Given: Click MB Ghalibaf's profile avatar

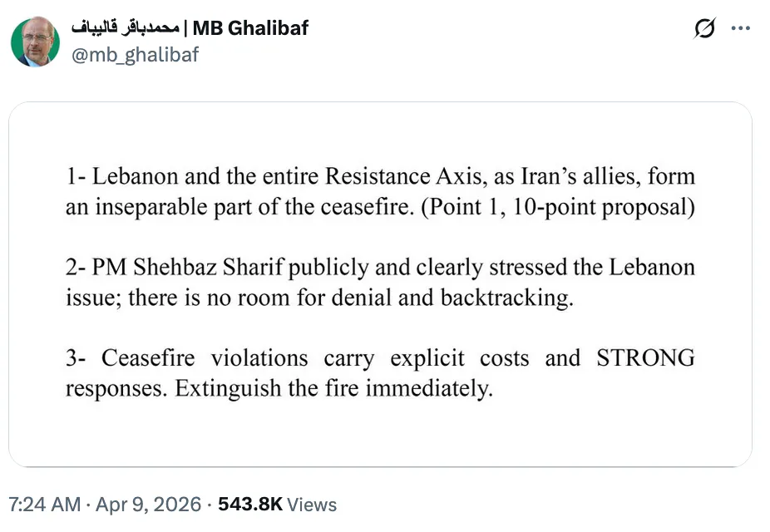Looking at the screenshot, I should coord(36,42).
